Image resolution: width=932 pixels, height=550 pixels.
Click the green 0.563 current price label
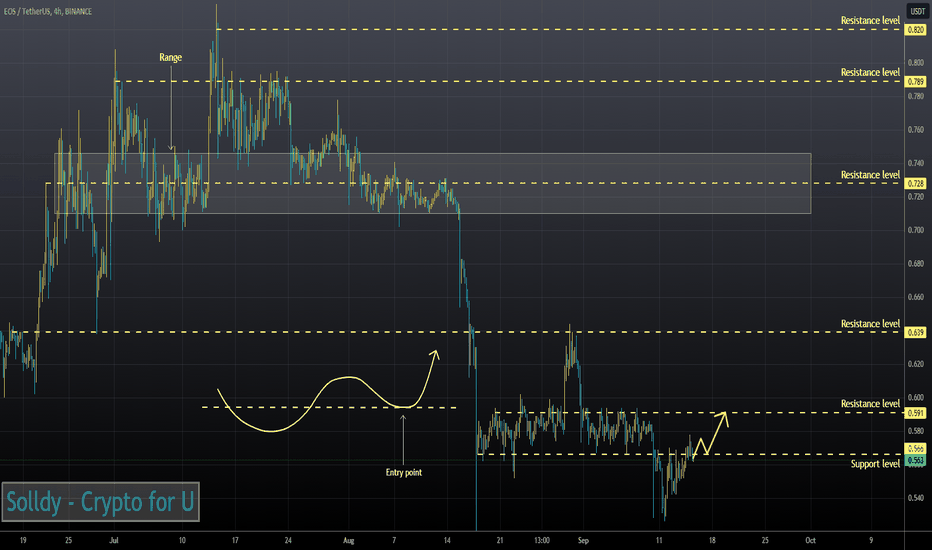point(916,460)
